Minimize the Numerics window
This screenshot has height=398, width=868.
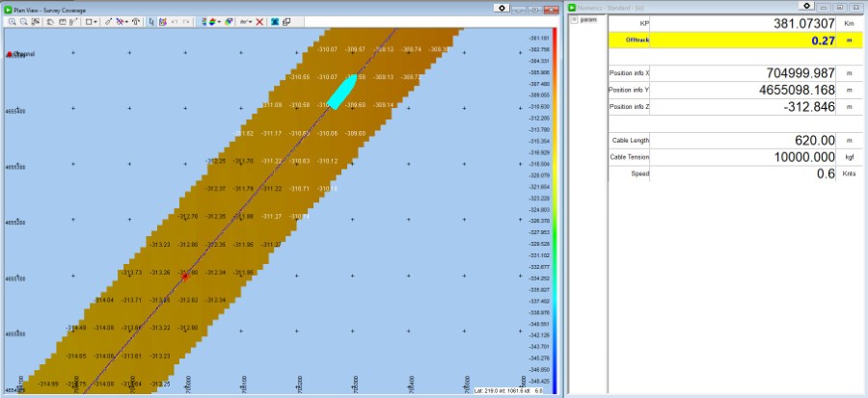pyautogui.click(x=824, y=7)
